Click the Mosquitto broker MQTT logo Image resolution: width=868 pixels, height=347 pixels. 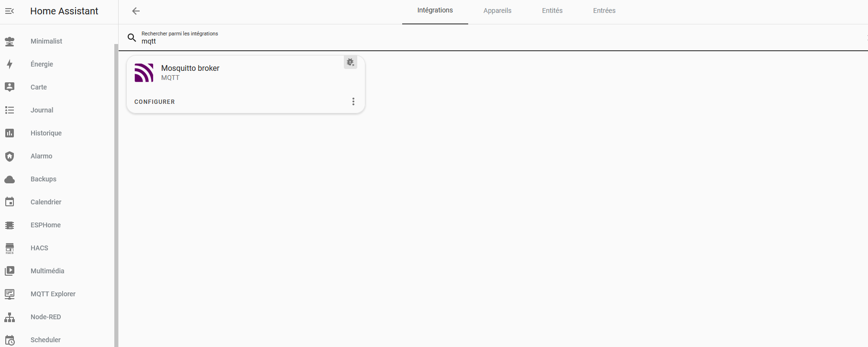point(144,73)
